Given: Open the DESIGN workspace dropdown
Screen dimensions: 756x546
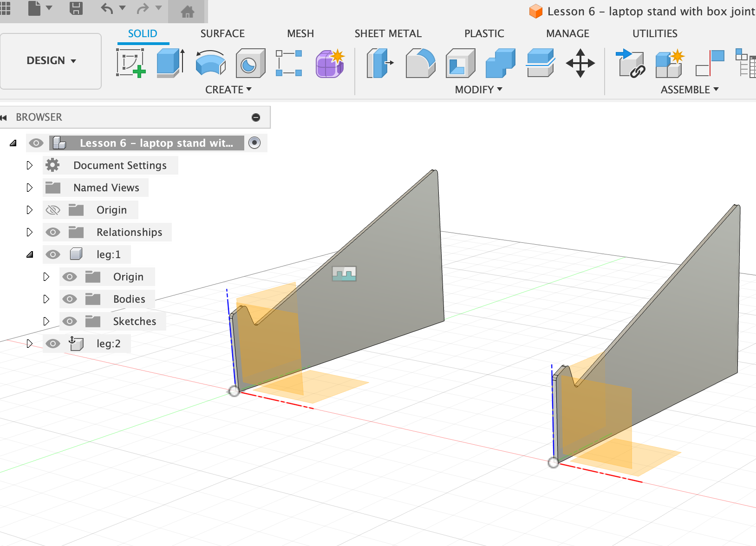Looking at the screenshot, I should click(51, 61).
